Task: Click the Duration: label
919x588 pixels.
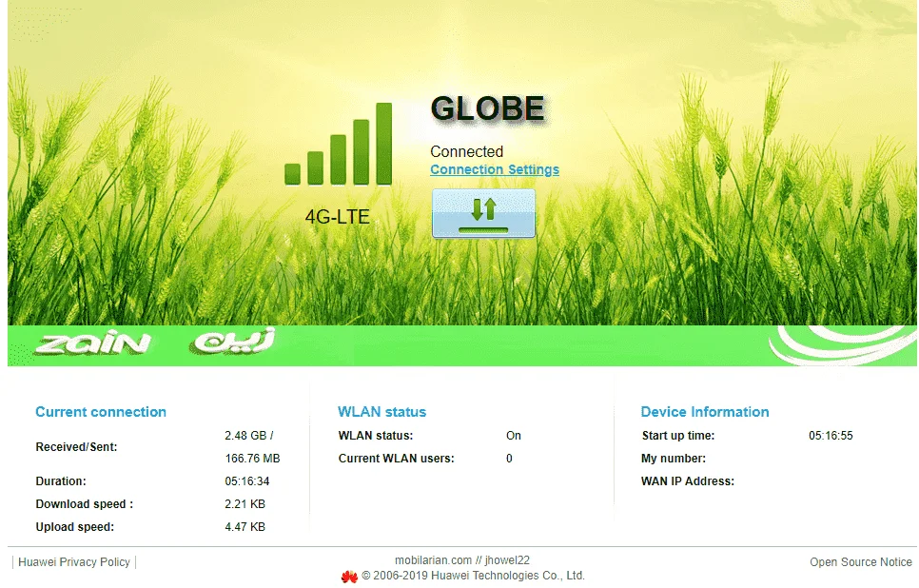Action: (61, 481)
